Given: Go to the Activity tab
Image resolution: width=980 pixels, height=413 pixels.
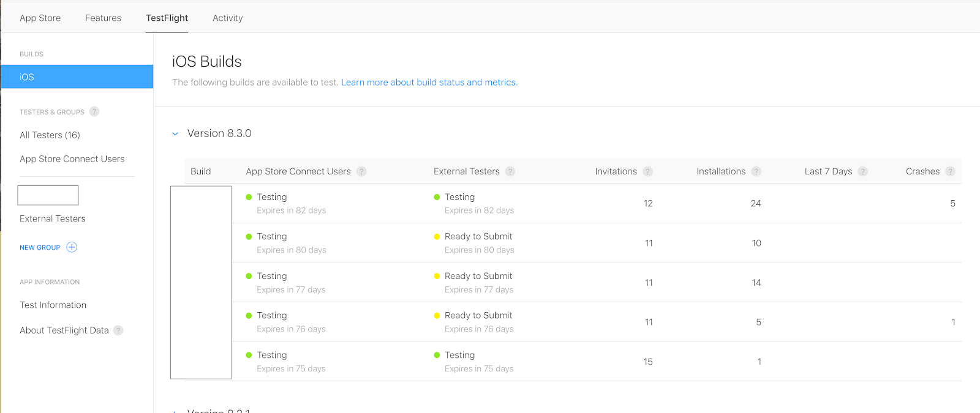Looking at the screenshot, I should [x=227, y=18].
